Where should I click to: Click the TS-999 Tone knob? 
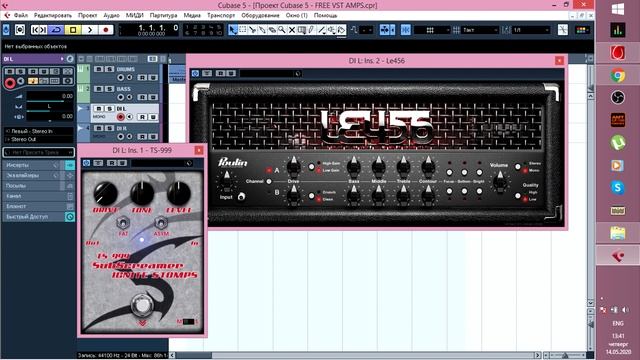142,193
